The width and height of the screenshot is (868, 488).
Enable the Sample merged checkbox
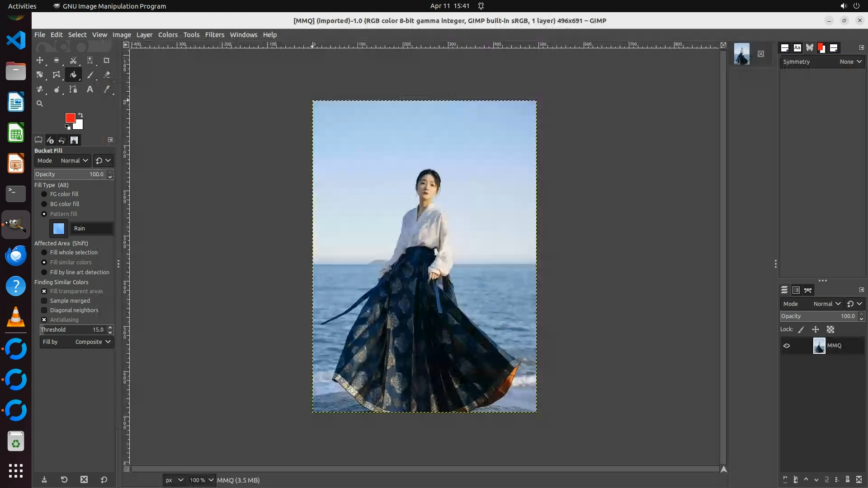coord(44,301)
